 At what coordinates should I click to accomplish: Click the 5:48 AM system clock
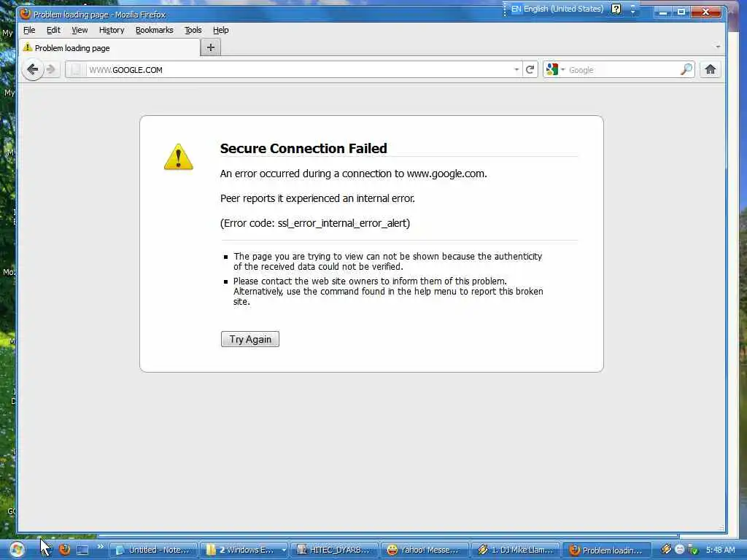click(720, 550)
